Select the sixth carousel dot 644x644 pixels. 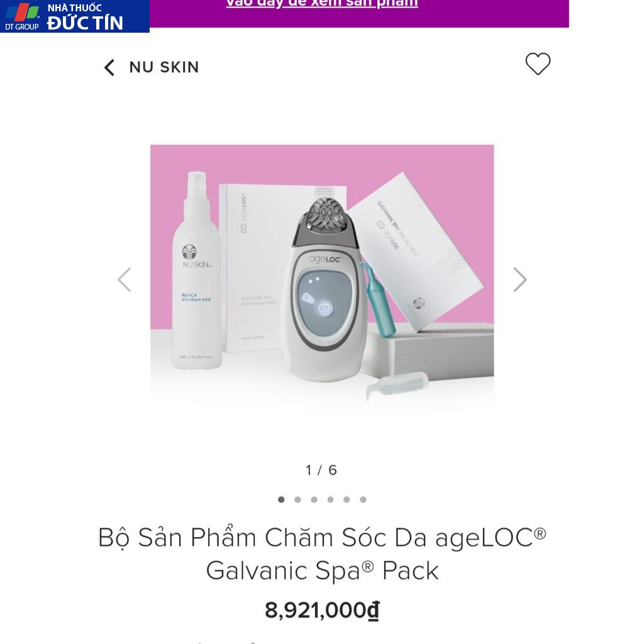(x=363, y=500)
